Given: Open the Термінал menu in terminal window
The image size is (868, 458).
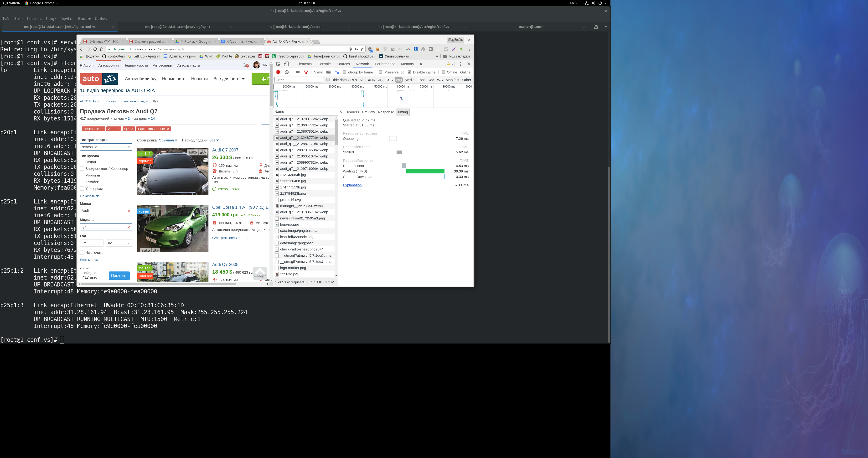Looking at the screenshot, I should (x=67, y=19).
